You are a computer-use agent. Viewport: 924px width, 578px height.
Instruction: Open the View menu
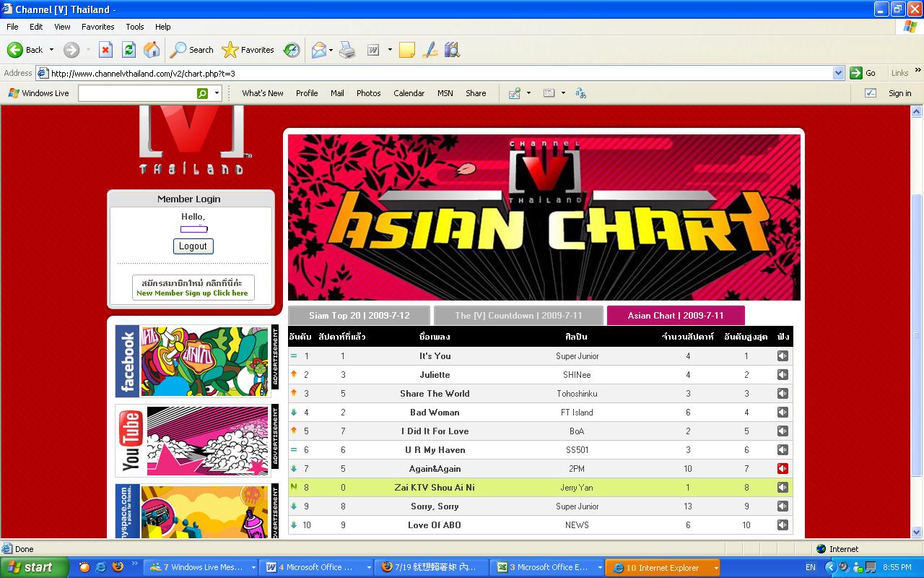pyautogui.click(x=62, y=27)
